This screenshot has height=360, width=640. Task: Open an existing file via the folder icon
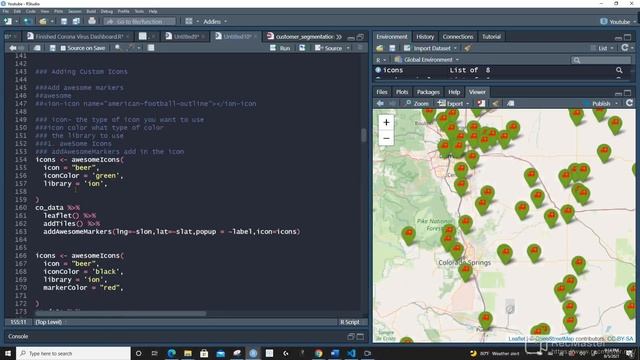pos(43,21)
